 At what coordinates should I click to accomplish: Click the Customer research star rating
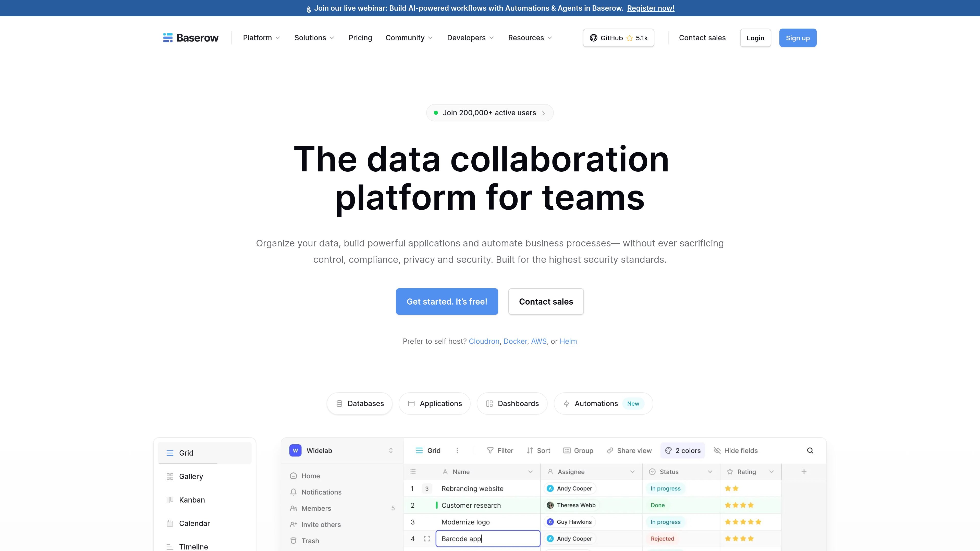[739, 505]
